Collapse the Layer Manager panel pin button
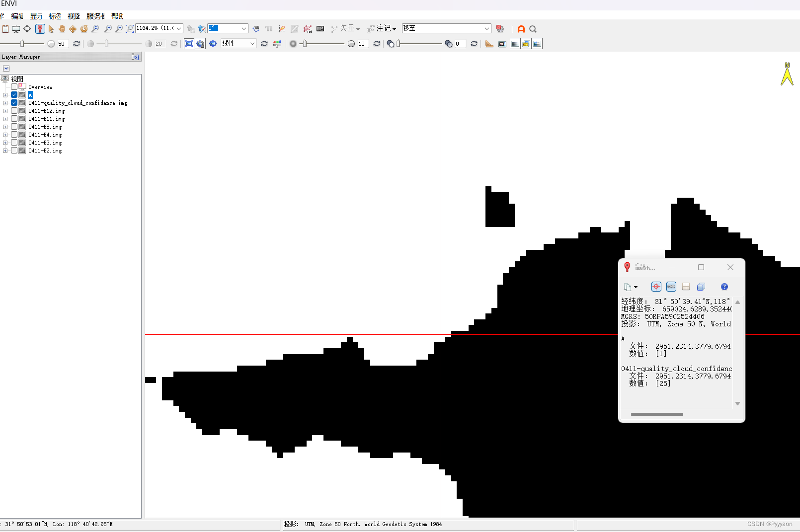 click(x=135, y=57)
